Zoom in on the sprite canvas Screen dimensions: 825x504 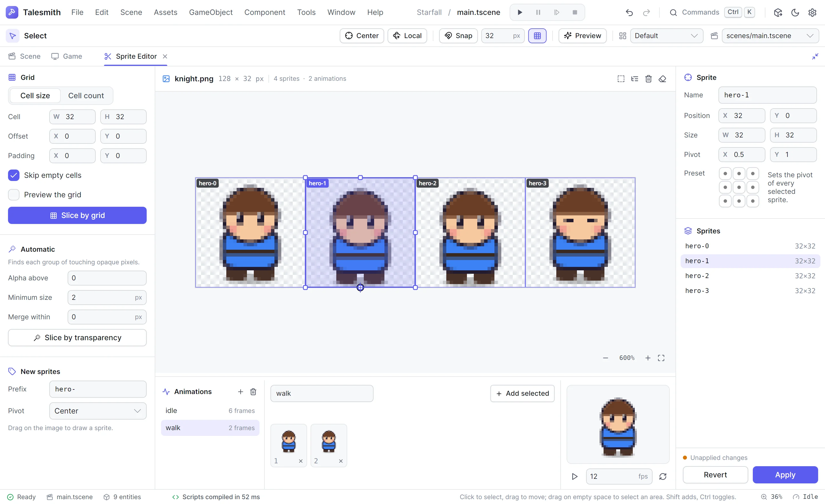point(648,358)
